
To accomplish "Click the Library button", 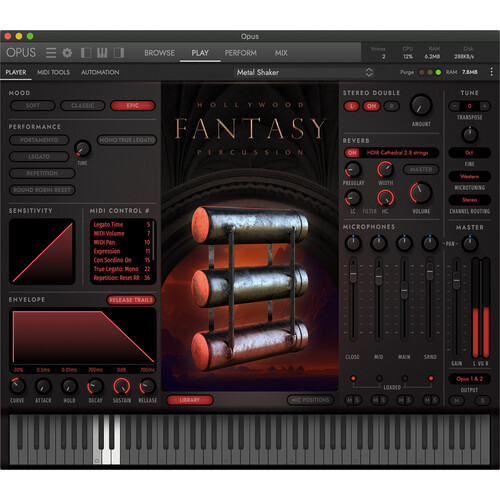I will tap(190, 400).
